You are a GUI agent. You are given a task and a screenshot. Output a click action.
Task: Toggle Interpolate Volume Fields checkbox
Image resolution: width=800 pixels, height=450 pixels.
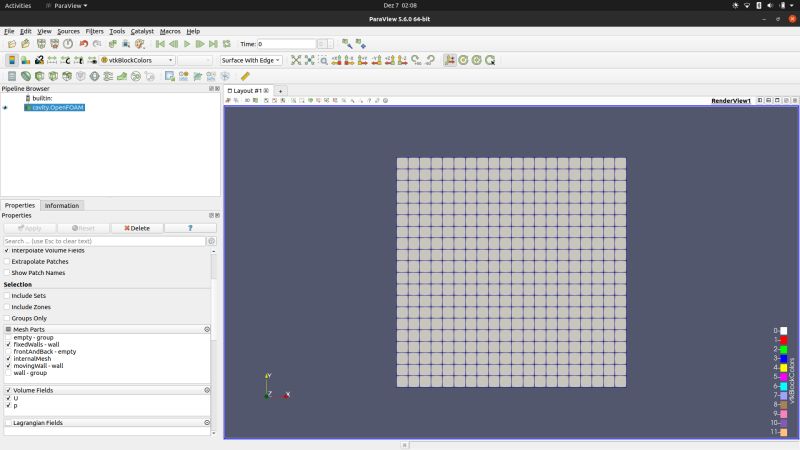7,251
